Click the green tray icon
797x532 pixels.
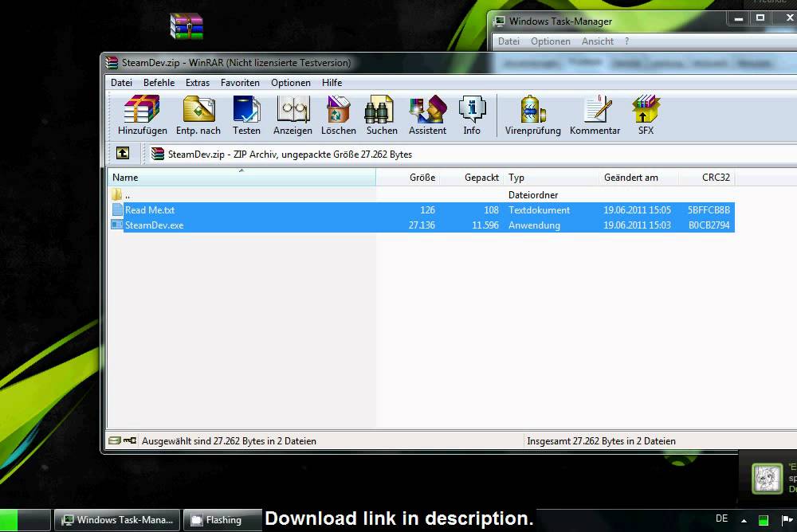763,520
